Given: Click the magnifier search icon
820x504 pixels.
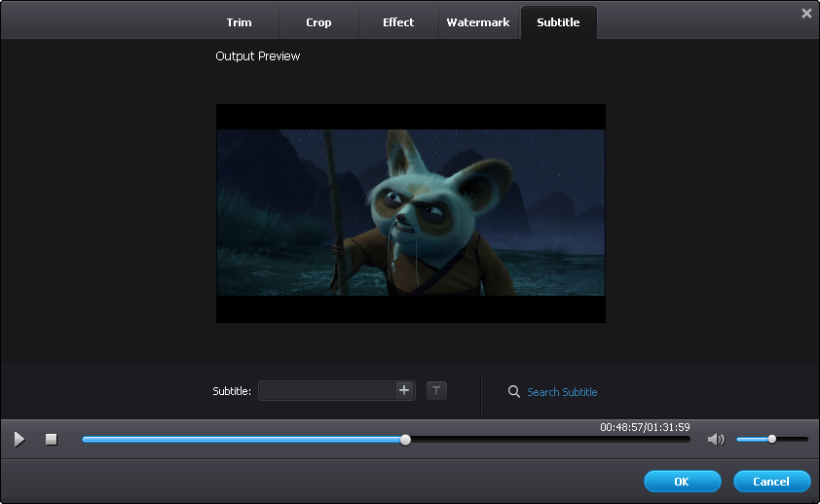Looking at the screenshot, I should (x=514, y=392).
